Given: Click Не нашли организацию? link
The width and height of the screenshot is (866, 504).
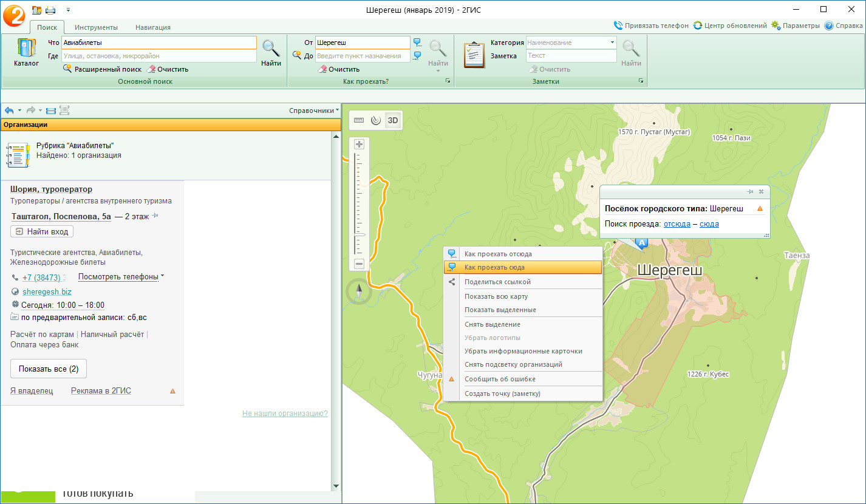Looking at the screenshot, I should (285, 414).
